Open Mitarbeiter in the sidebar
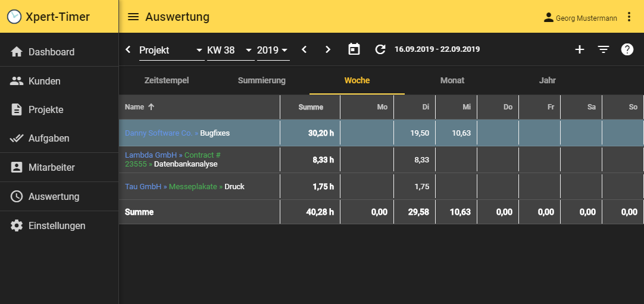 pyautogui.click(x=59, y=167)
